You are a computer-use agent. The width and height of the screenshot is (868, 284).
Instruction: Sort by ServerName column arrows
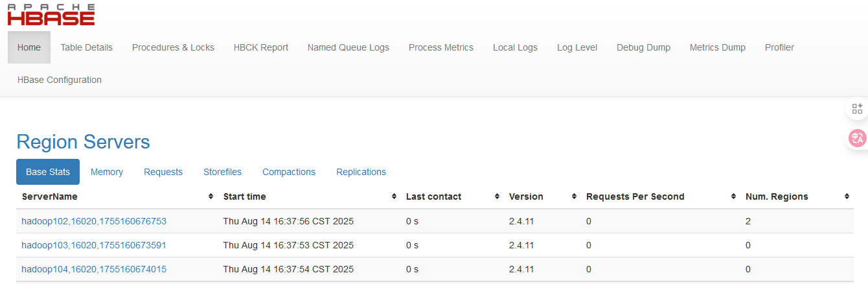[211, 196]
